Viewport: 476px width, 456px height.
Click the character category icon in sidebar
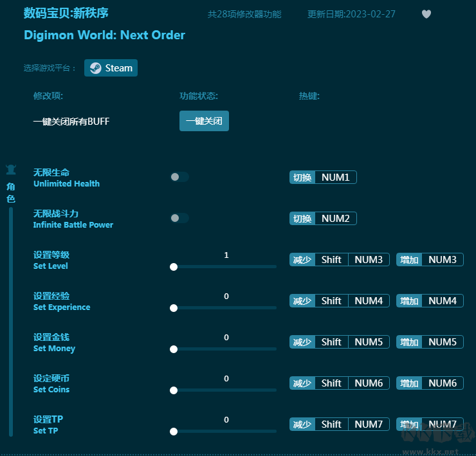(x=11, y=170)
